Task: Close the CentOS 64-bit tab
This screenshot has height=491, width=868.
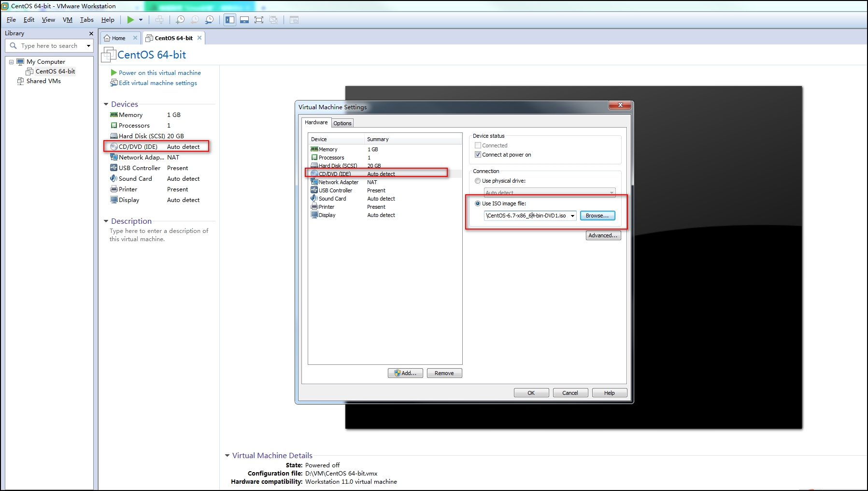Action: tap(199, 38)
